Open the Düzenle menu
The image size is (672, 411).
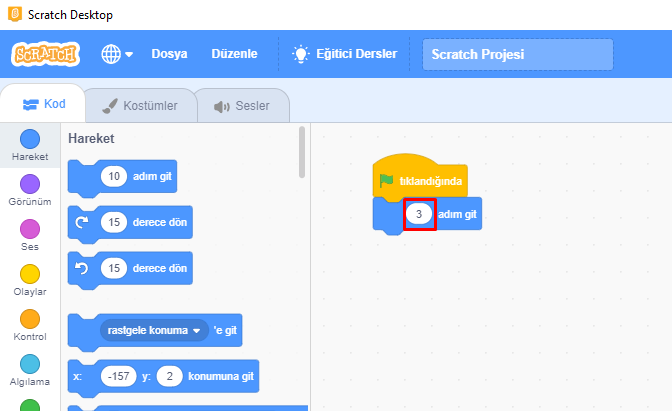pyautogui.click(x=234, y=54)
